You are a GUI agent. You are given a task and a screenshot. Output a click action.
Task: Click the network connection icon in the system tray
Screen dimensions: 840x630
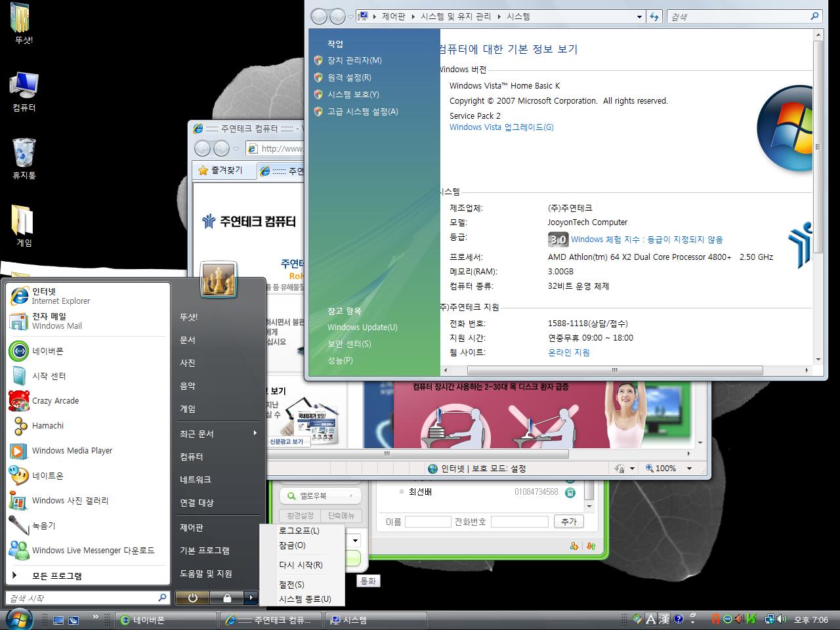coord(770,619)
